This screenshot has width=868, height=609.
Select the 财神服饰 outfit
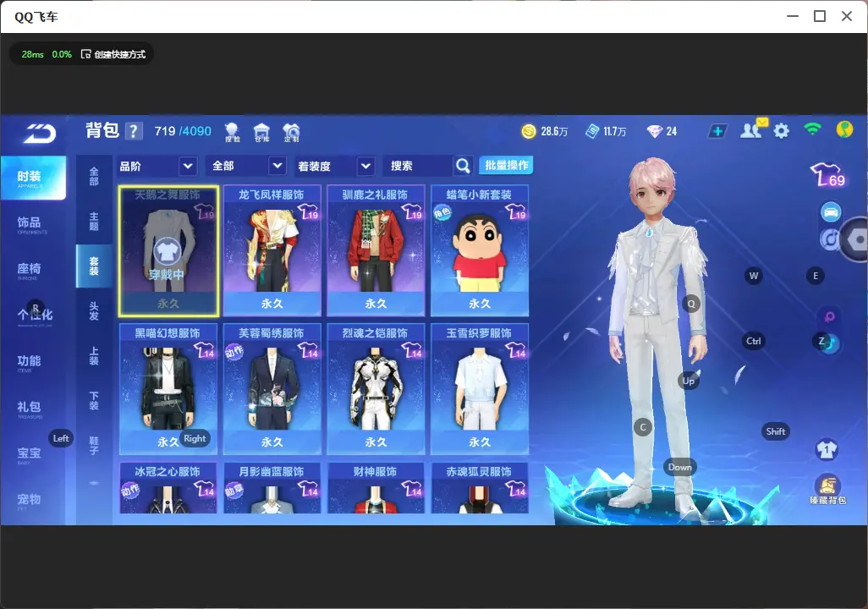coord(376,488)
